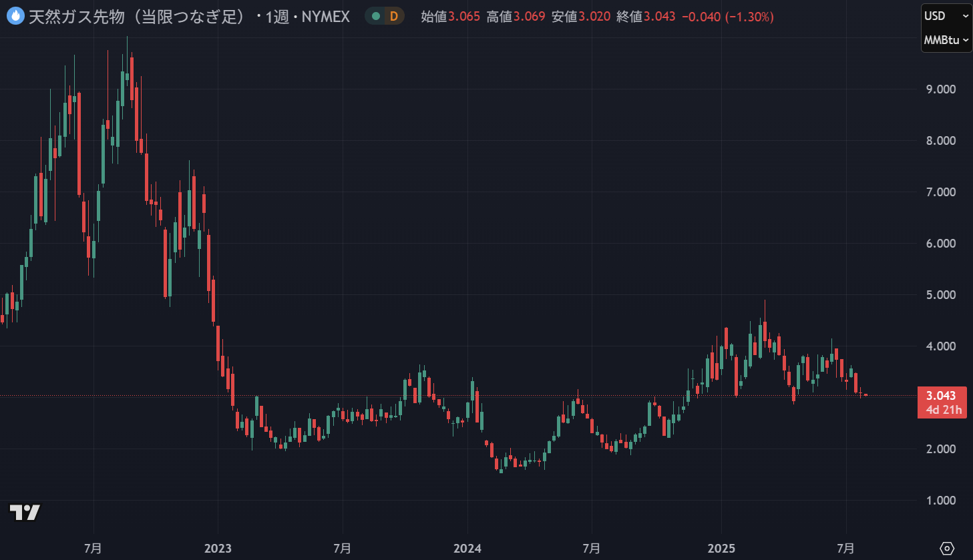
Task: Click the 終値 3.043 close value
Action: [x=646, y=17]
